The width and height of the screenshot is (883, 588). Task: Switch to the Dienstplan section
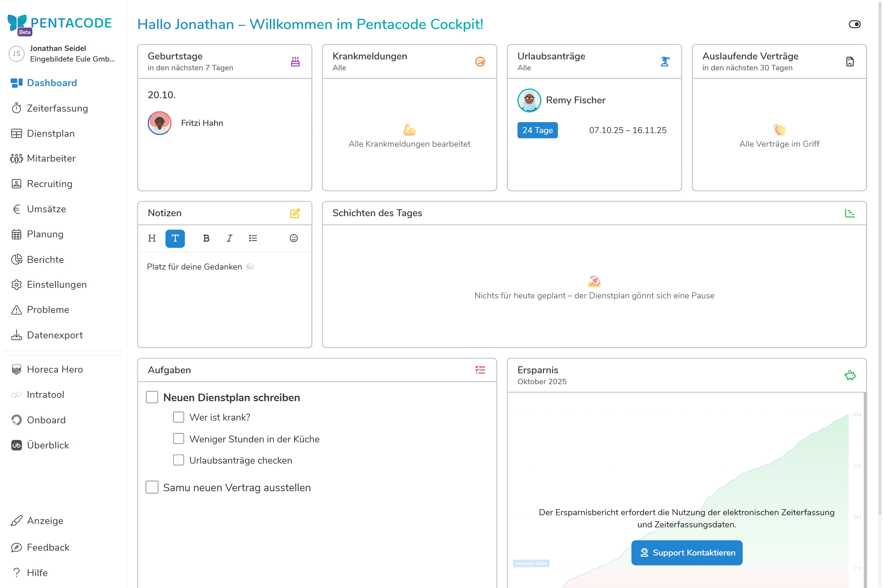(x=51, y=133)
